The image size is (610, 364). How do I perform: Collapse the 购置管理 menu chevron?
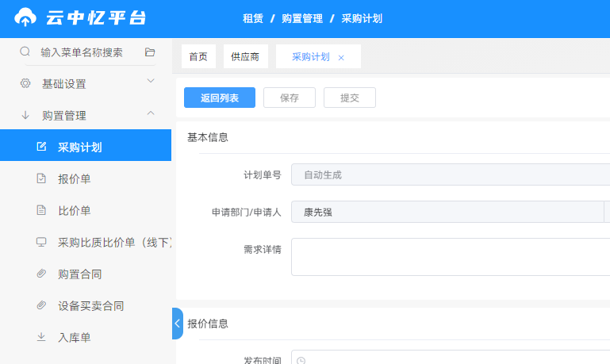coord(151,113)
